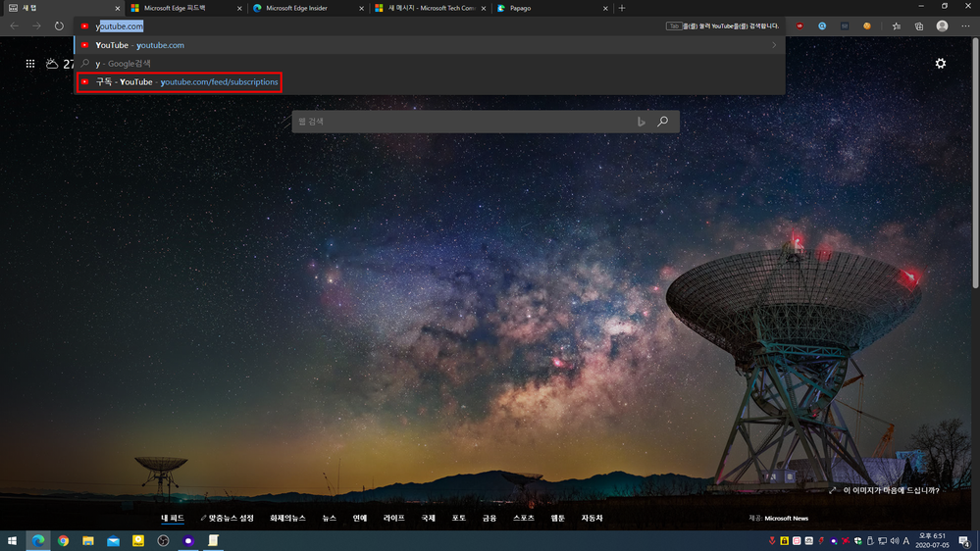Open the uBlock Origin extension icon
Screen dimensions: 980x551
click(799, 26)
